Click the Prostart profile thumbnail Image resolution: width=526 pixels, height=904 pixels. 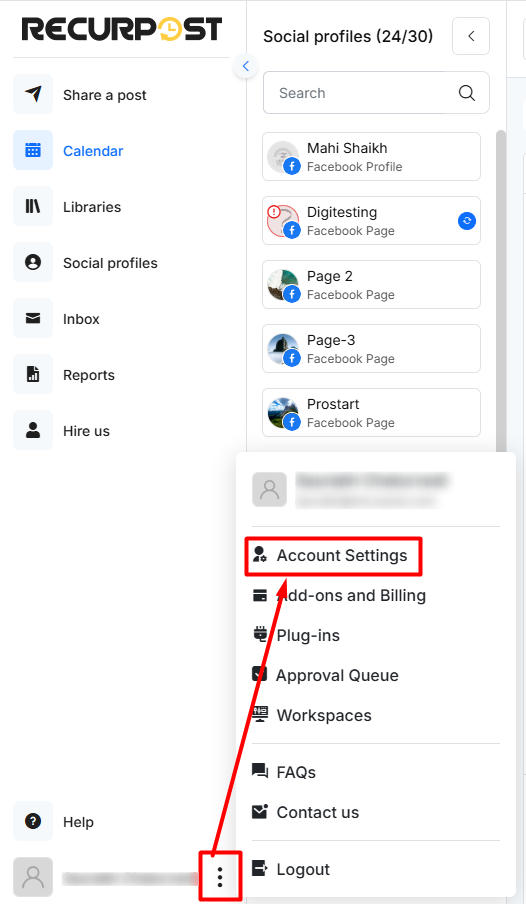[283, 413]
